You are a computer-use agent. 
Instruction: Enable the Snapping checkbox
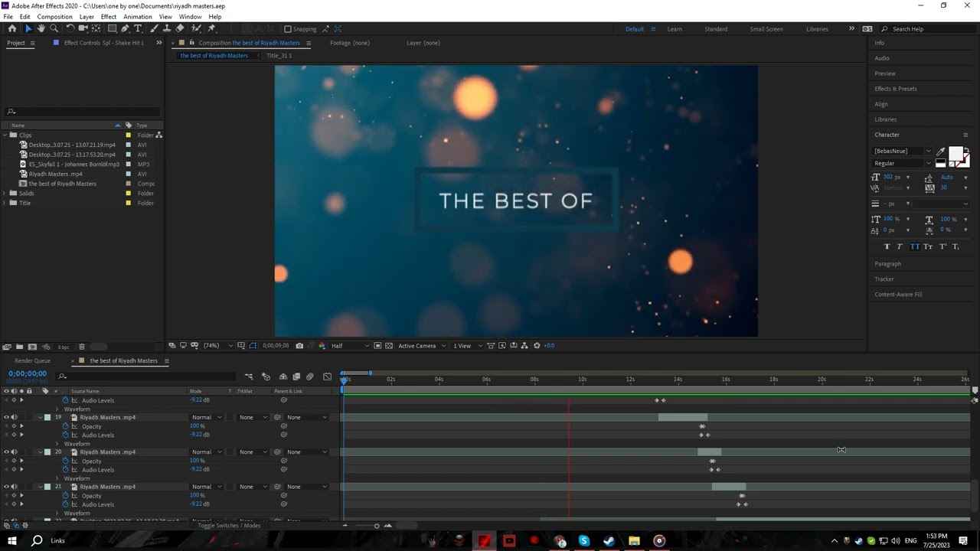[x=288, y=29]
